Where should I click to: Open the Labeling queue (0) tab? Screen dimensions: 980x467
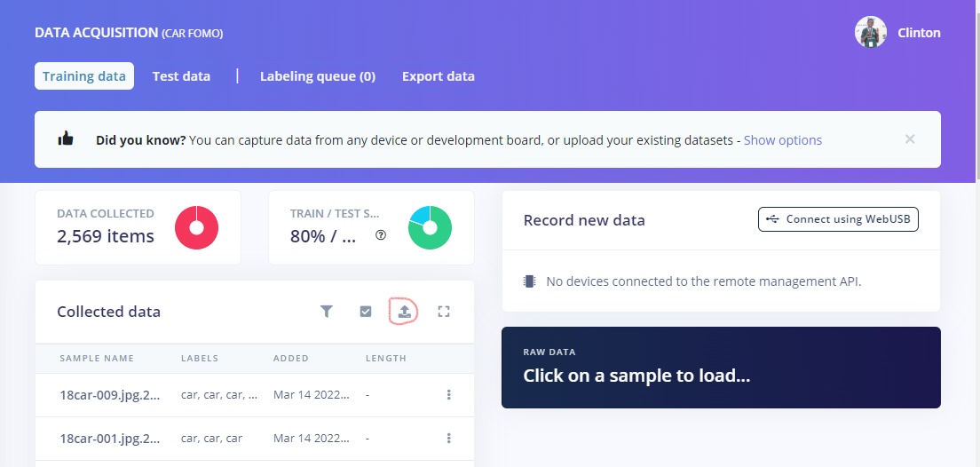click(x=318, y=76)
